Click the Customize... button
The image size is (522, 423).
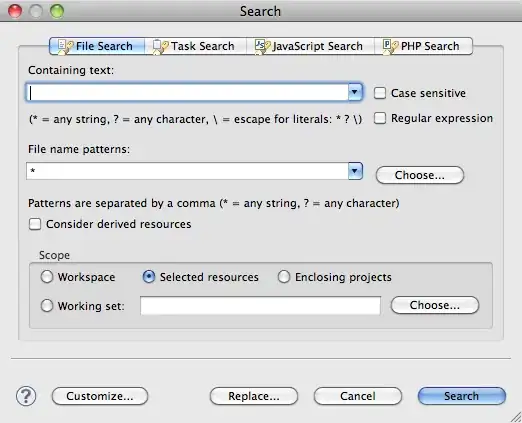(x=100, y=396)
